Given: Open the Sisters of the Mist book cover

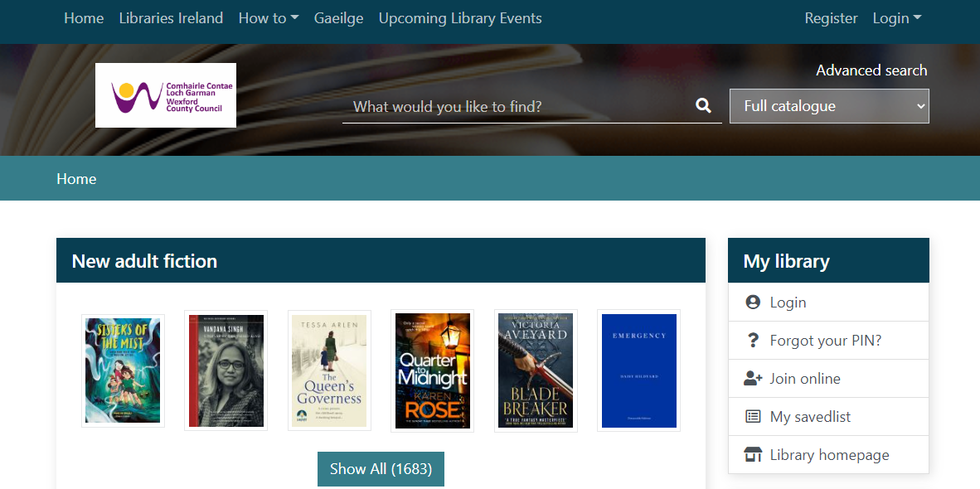Looking at the screenshot, I should coord(124,370).
